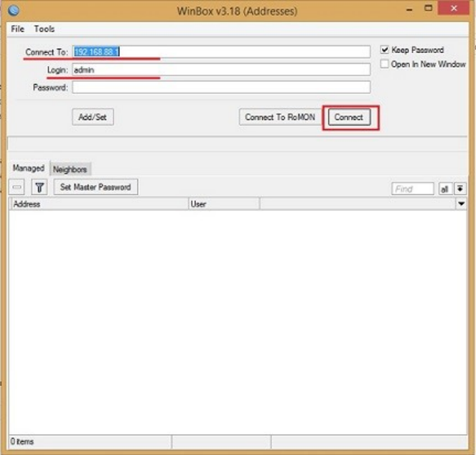Sort by the User column header
This screenshot has height=455, width=476.
tap(224, 204)
